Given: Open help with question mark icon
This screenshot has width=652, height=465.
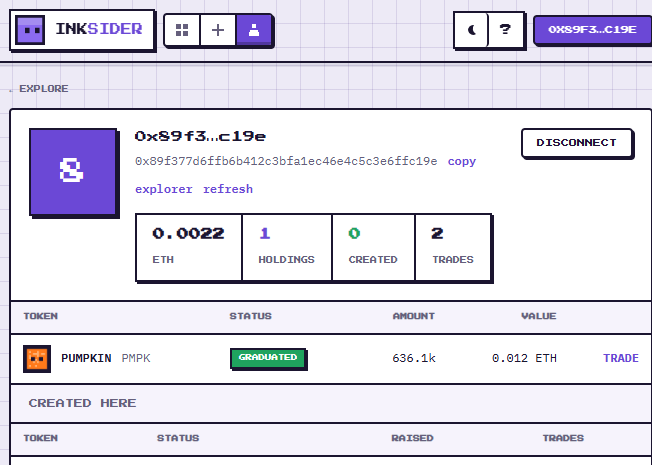Looking at the screenshot, I should pyautogui.click(x=505, y=30).
